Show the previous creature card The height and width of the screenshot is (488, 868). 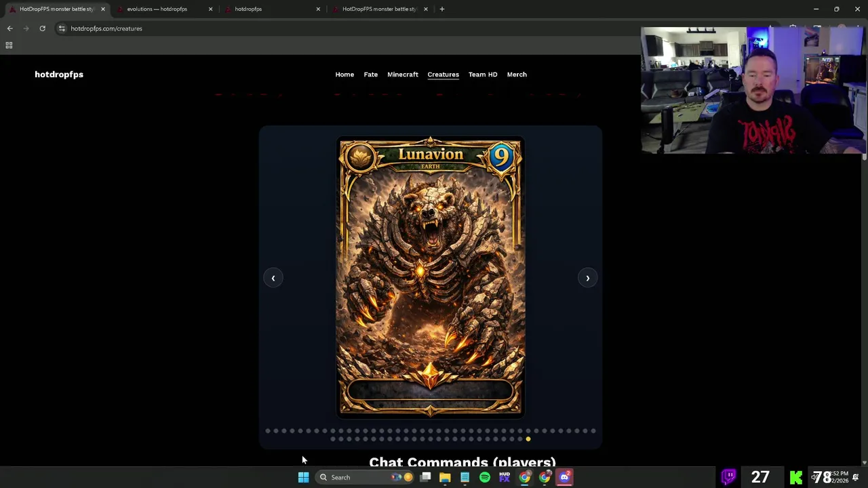click(273, 278)
